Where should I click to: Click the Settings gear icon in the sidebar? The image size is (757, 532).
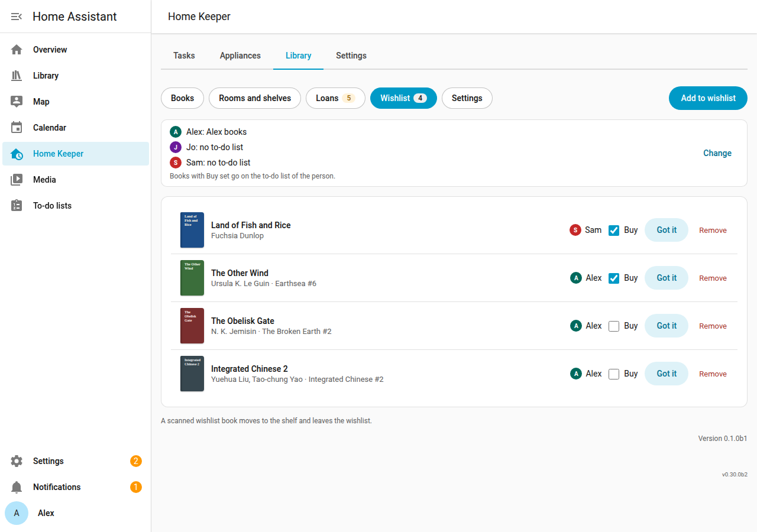coord(17,461)
